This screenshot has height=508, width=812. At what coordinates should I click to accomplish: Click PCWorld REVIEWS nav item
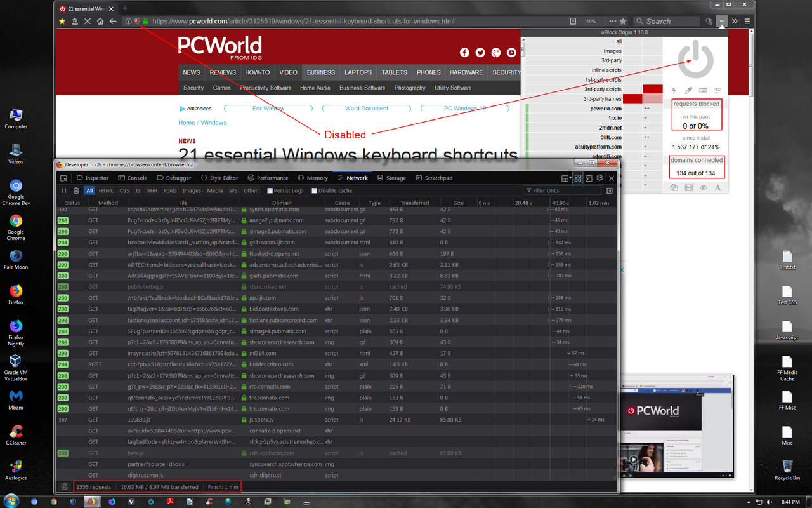tap(223, 72)
